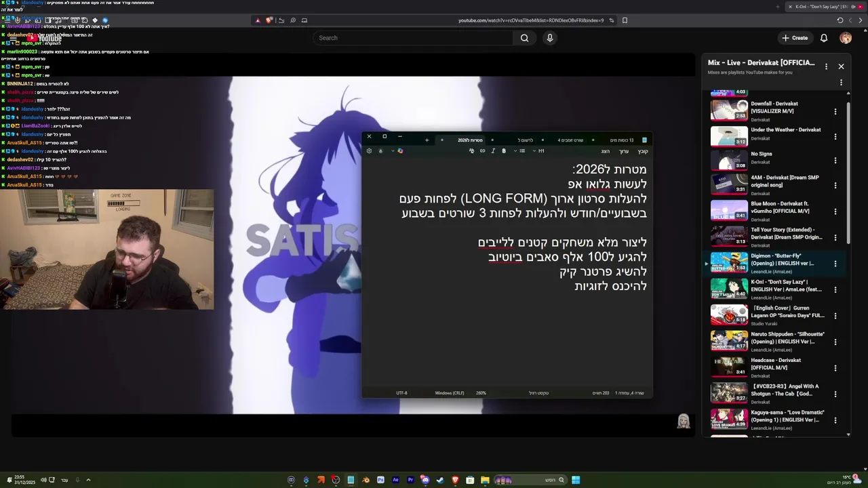The image size is (868, 488).
Task: Open options for Blue Moon video
Action: (x=835, y=211)
